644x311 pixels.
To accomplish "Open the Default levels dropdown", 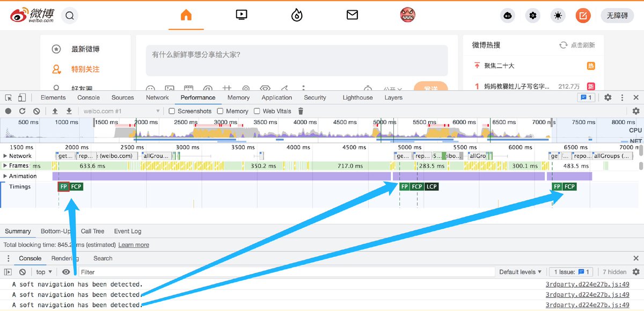I will click(x=520, y=272).
